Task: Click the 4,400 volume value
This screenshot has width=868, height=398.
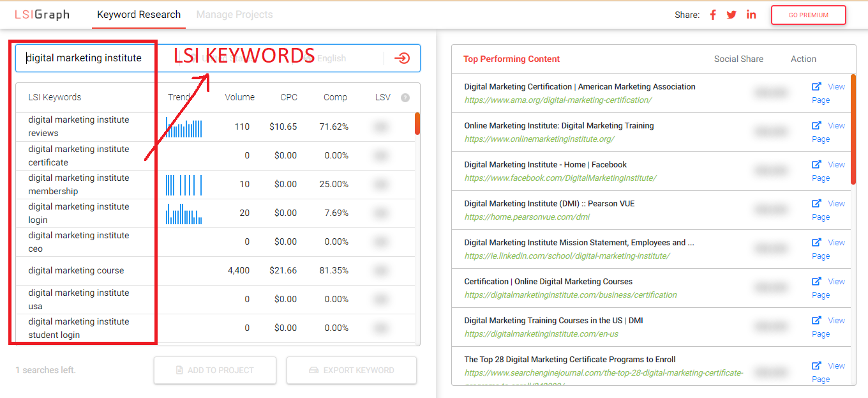Action: click(x=239, y=270)
